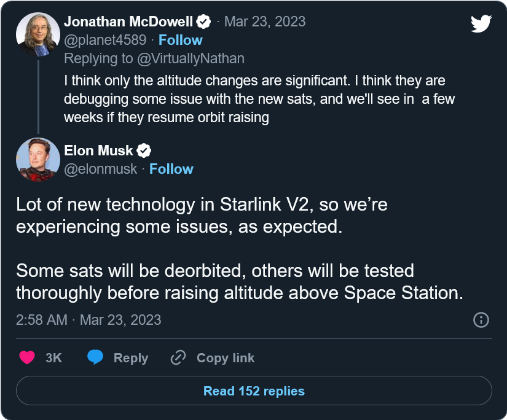Click the 3K likes count
Image resolution: width=507 pixels, height=420 pixels.
(53, 358)
